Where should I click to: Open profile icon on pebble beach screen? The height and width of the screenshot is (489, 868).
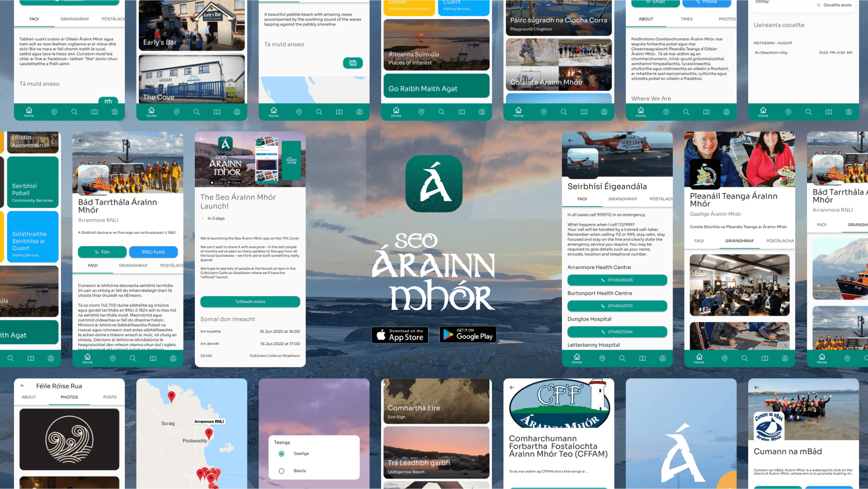[359, 112]
